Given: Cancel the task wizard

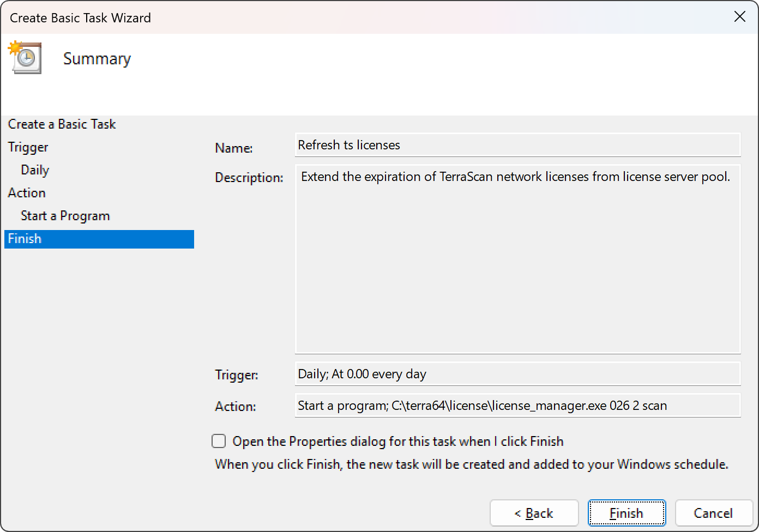Looking at the screenshot, I should [713, 513].
